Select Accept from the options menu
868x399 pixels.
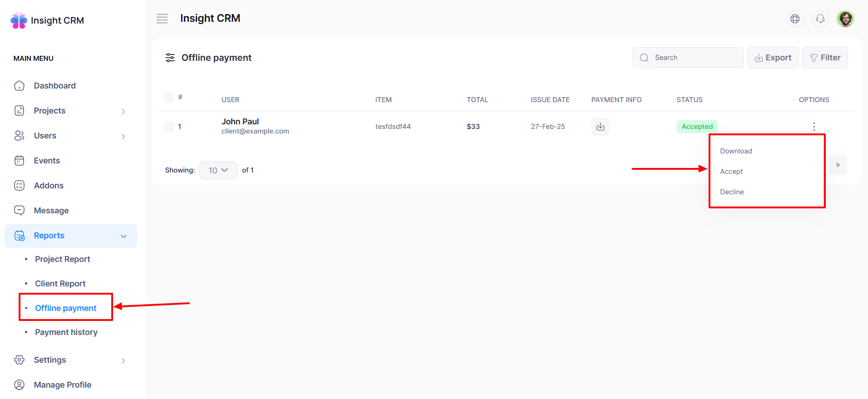click(x=731, y=172)
